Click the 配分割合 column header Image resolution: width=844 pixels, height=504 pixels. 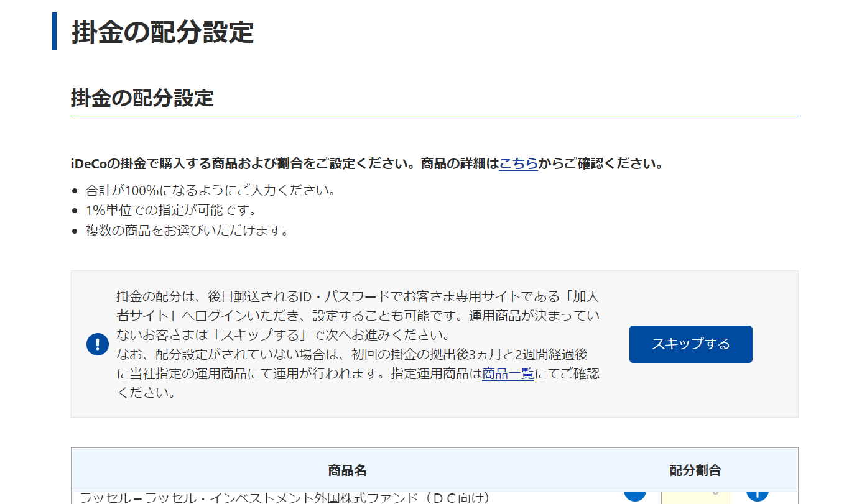tap(695, 470)
